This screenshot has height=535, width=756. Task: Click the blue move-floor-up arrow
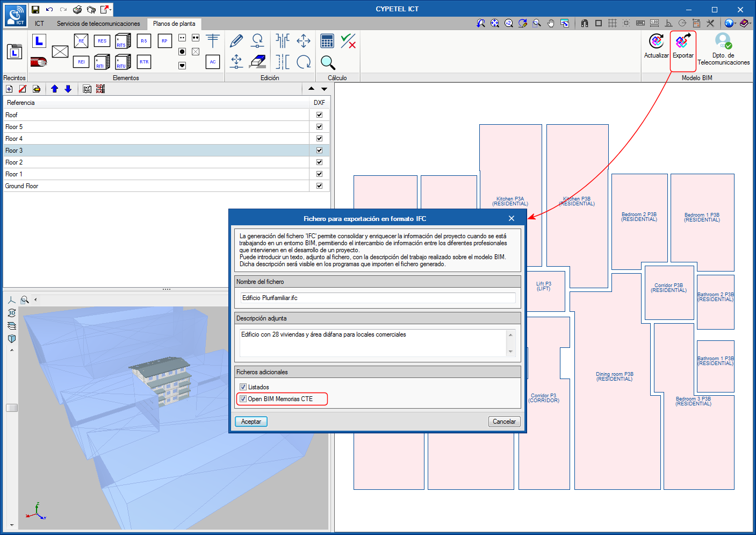(54, 89)
